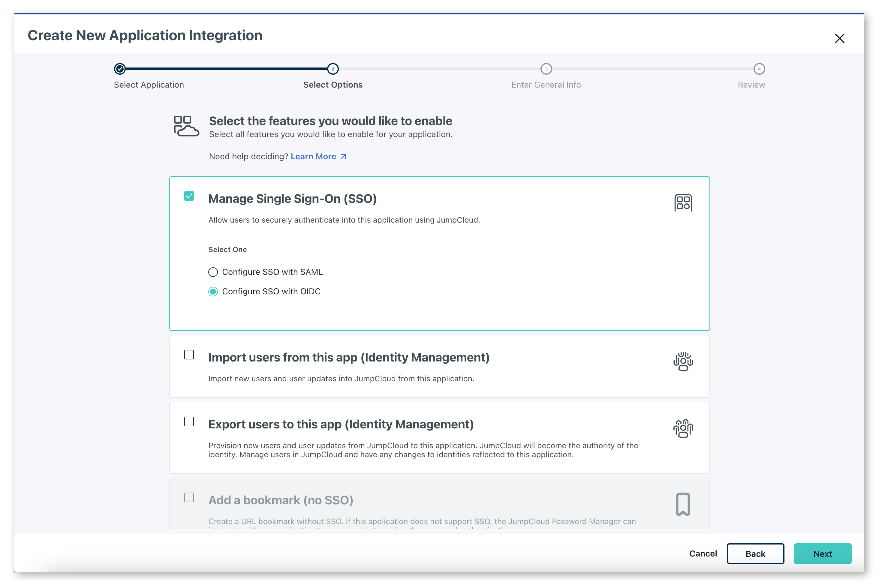
Task: Click the SSO application grid icon
Action: click(683, 202)
